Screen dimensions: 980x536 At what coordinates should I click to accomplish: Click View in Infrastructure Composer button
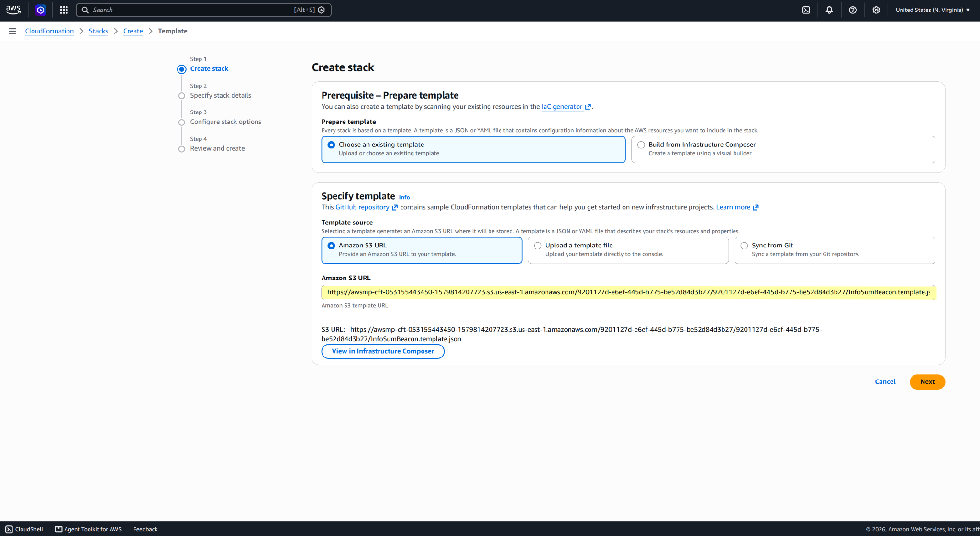(x=383, y=351)
